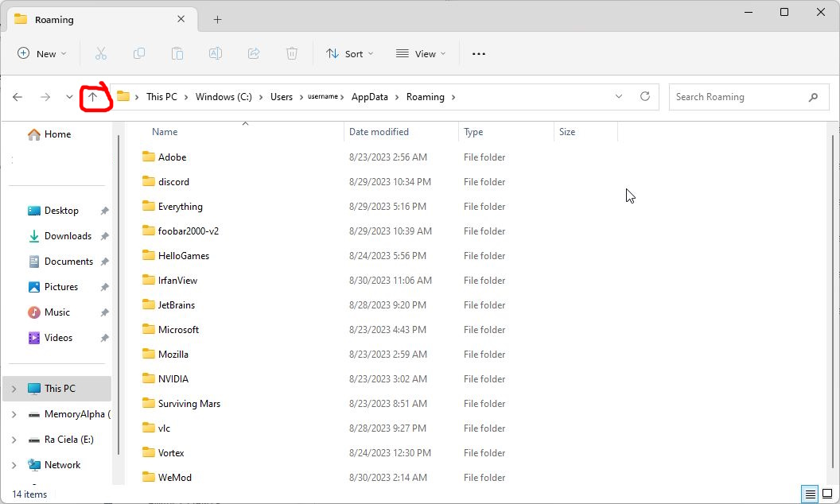The width and height of the screenshot is (840, 504).
Task: Navigate to AppData in breadcrumb path
Action: 370,97
